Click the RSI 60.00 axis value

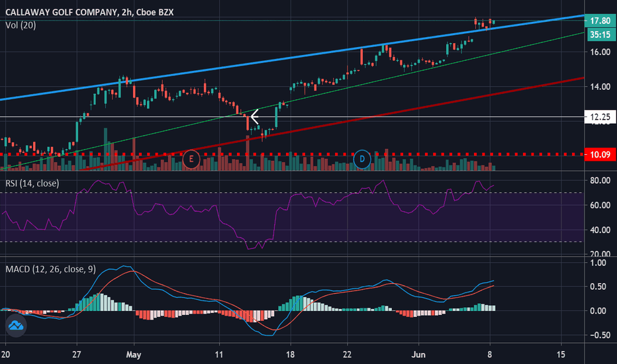coord(600,205)
